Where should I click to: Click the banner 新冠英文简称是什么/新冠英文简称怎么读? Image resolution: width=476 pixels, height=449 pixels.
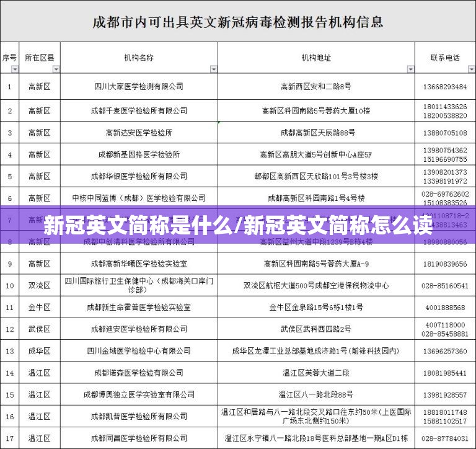tap(238, 225)
